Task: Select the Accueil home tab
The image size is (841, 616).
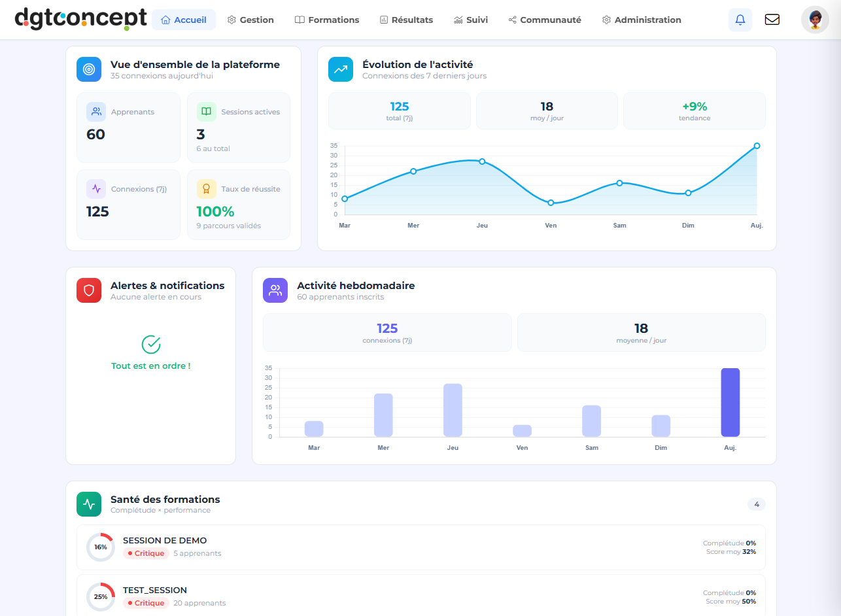Action: (184, 20)
